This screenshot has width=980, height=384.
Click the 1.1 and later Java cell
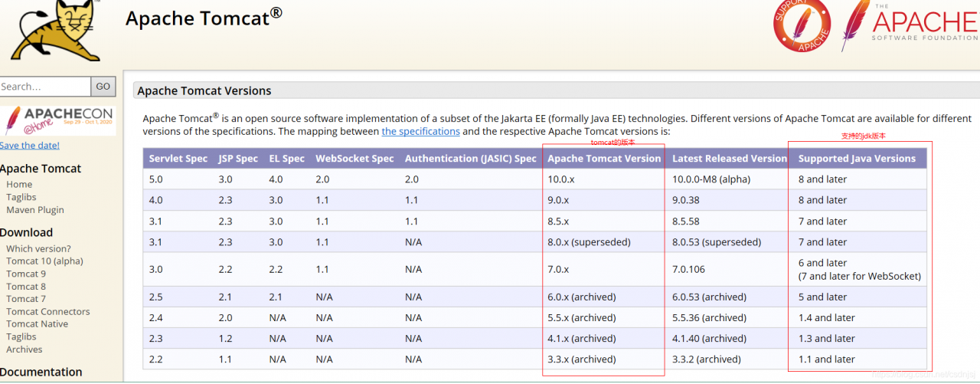click(x=860, y=359)
